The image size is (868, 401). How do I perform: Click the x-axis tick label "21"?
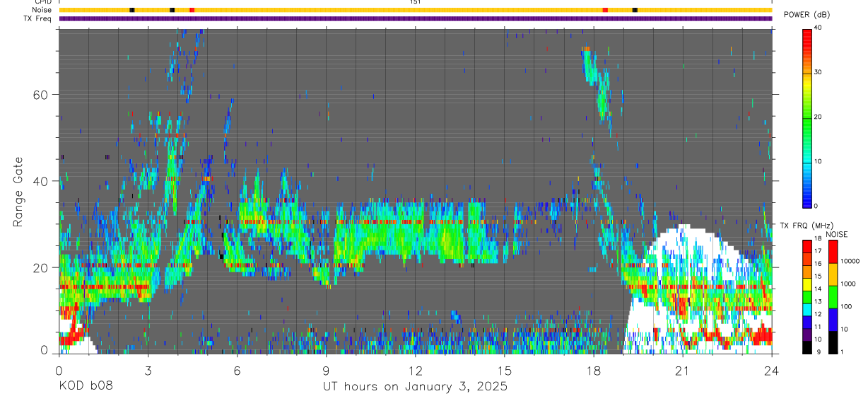[x=683, y=371]
